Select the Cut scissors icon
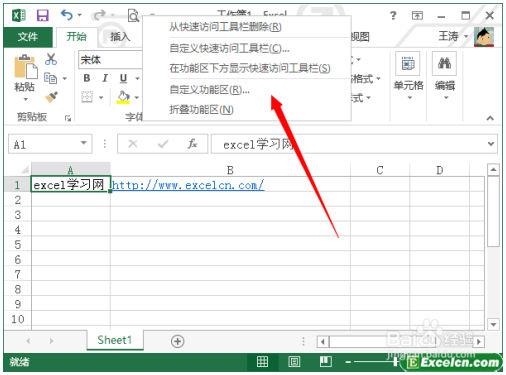Screen dimensions: 506x375 click(x=51, y=59)
